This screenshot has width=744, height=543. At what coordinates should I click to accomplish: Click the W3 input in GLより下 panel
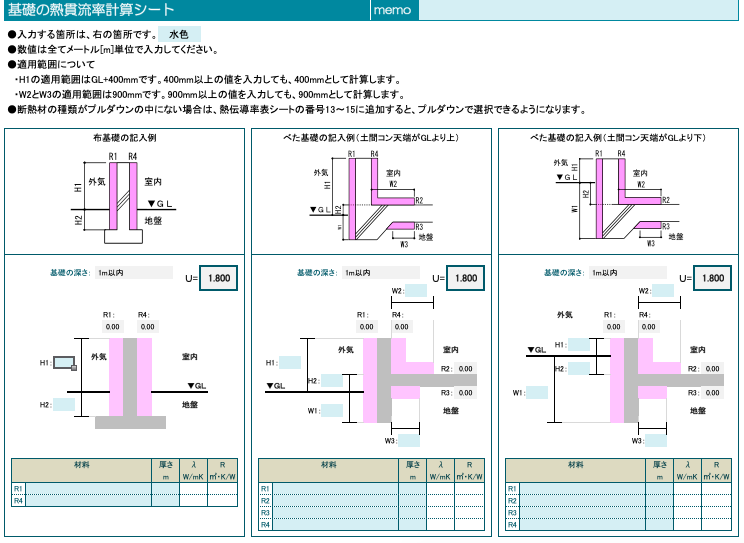pyautogui.click(x=656, y=440)
